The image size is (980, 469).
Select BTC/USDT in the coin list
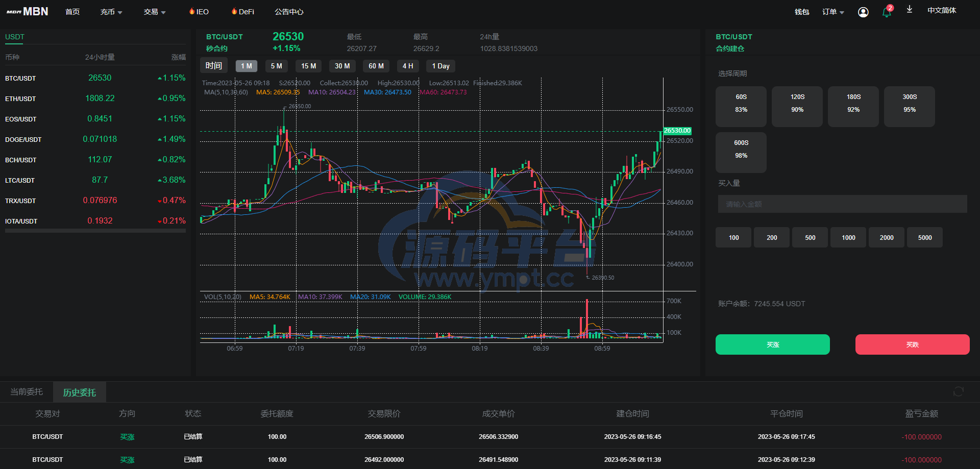[x=95, y=78]
